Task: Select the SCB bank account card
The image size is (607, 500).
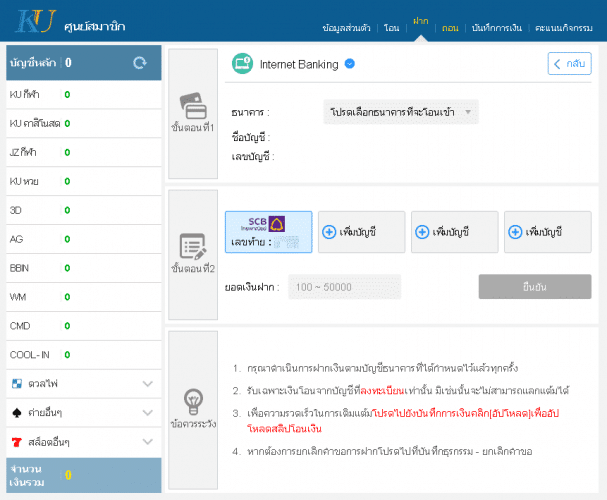Action: [x=268, y=231]
